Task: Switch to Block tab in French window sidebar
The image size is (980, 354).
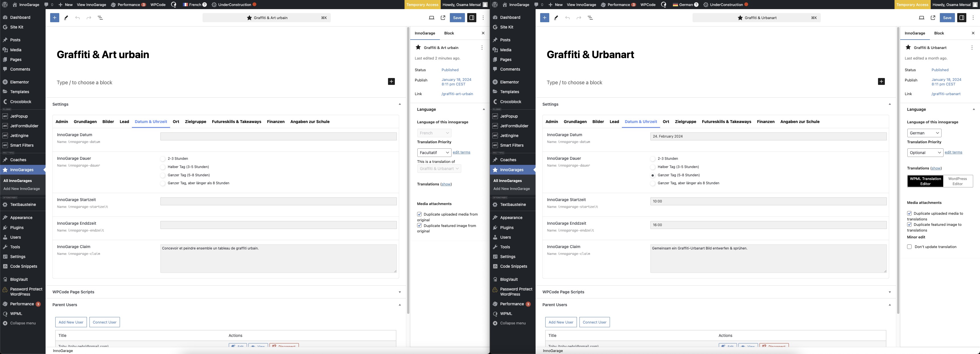Action: click(x=449, y=33)
